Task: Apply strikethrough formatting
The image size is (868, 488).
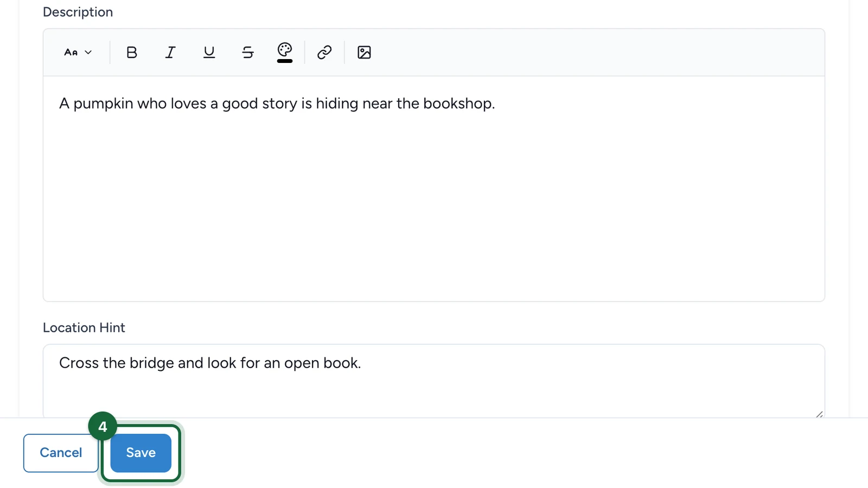Action: pos(248,52)
